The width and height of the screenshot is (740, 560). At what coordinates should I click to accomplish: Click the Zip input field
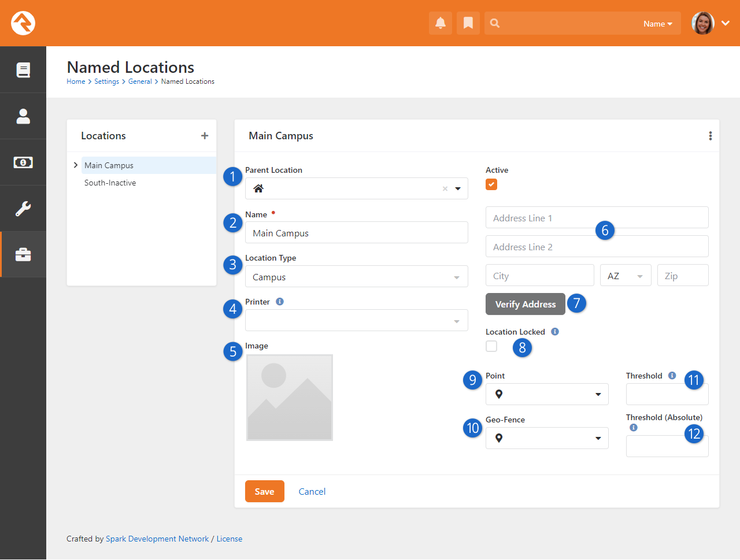coord(683,276)
